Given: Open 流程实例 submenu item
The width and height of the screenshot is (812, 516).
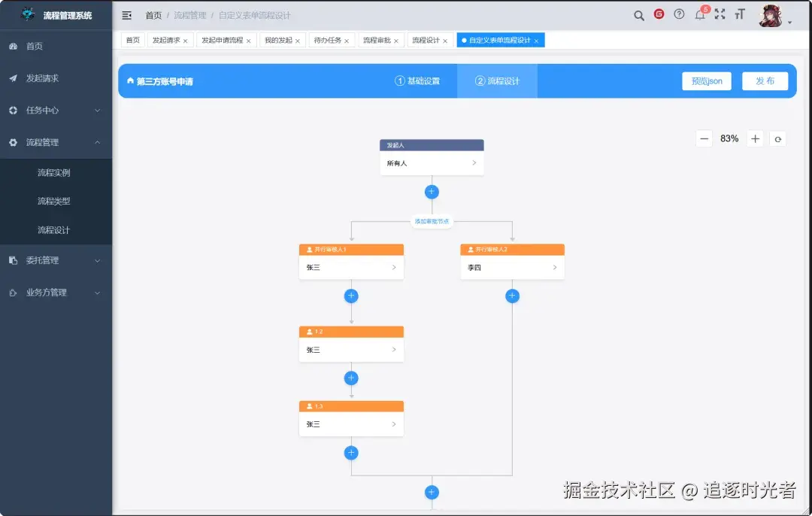Looking at the screenshot, I should click(56, 172).
